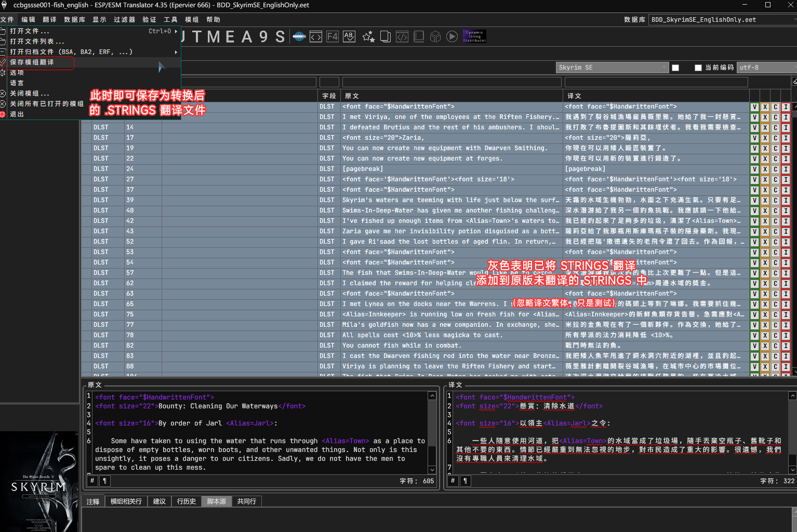Toggle the I button on the 'You cannot fish' row
This screenshot has height=532, width=797.
[x=786, y=346]
